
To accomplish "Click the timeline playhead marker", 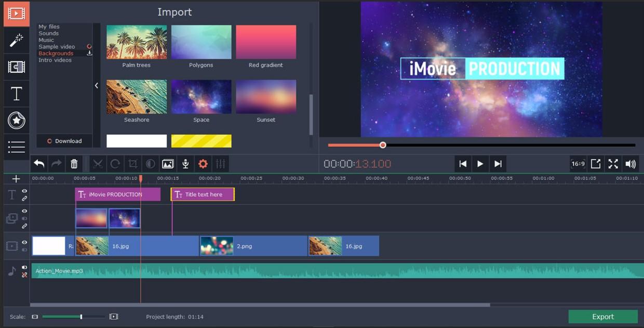I will pyautogui.click(x=141, y=179).
